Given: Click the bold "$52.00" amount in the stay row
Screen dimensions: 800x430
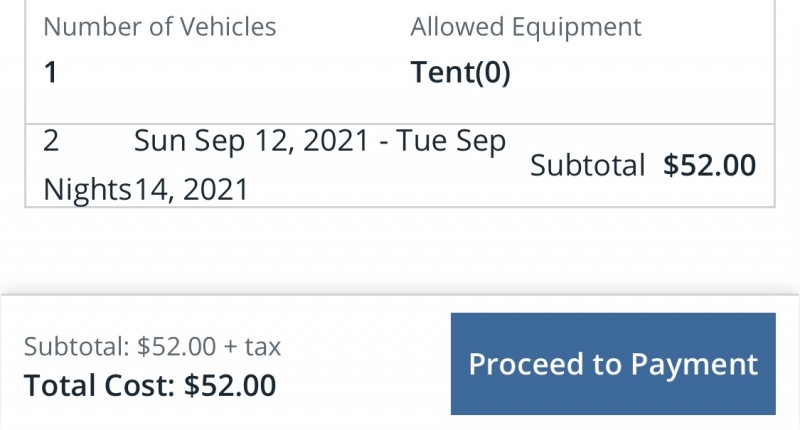Looking at the screenshot, I should point(710,165).
